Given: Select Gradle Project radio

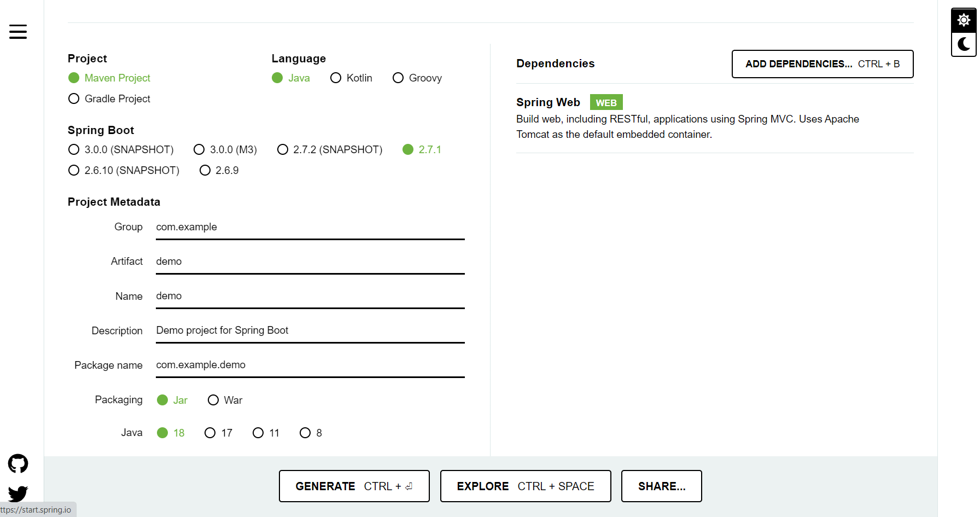Looking at the screenshot, I should click(109, 98).
